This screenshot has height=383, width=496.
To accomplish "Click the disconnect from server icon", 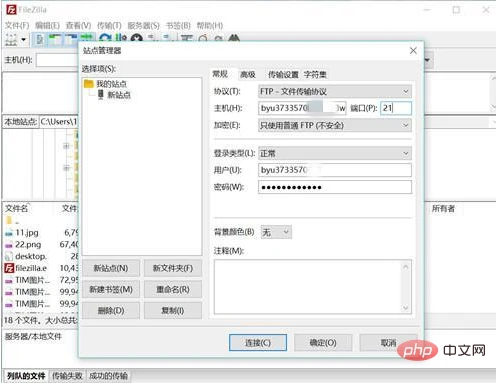I will (152, 38).
